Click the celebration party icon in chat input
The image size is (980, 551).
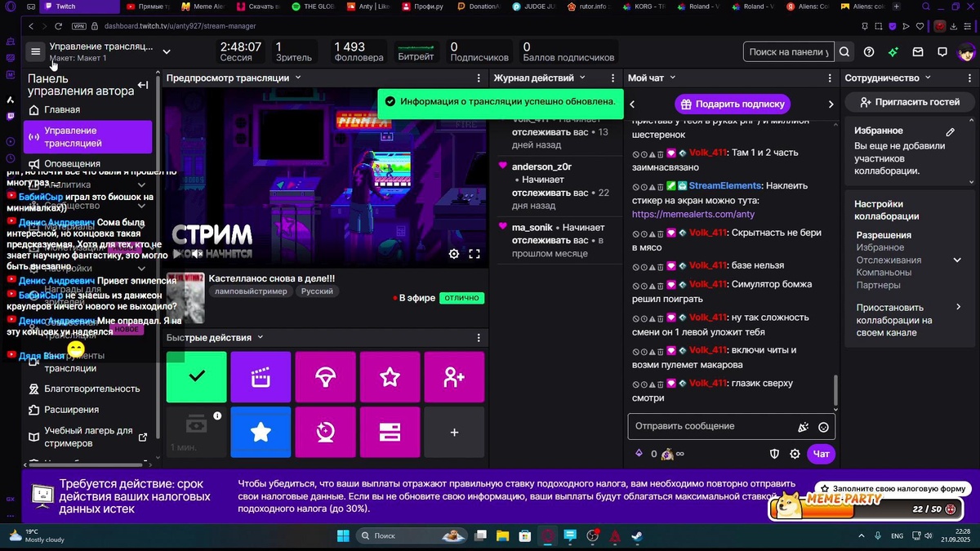(x=803, y=427)
